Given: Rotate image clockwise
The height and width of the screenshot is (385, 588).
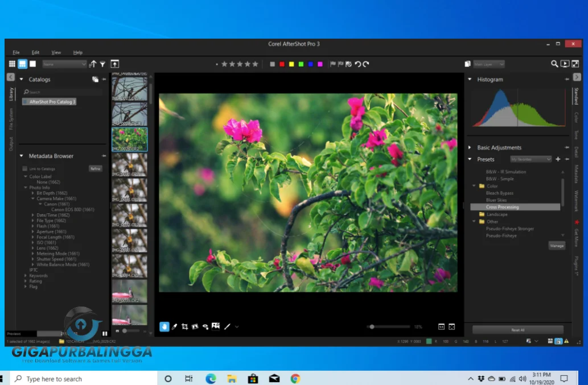Looking at the screenshot, I should (x=366, y=64).
